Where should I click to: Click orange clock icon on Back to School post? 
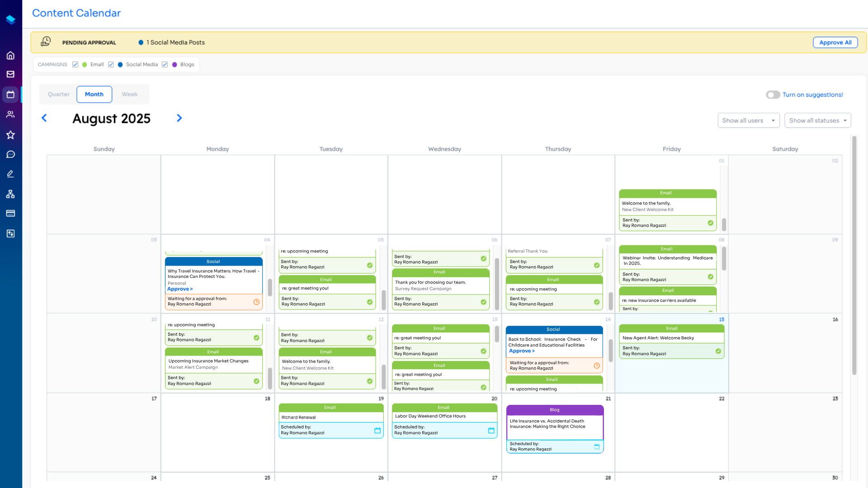(x=597, y=366)
